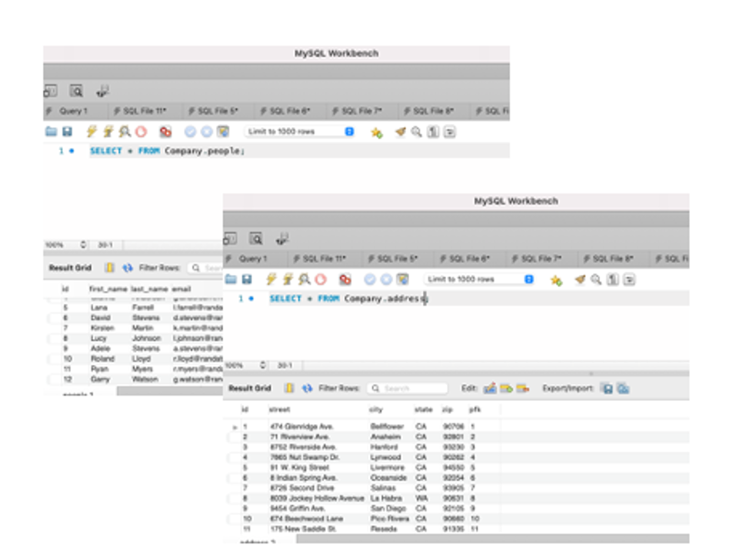The height and width of the screenshot is (545, 756).
Task: Switch to SQL File 11* tab in address window
Action: click(320, 259)
